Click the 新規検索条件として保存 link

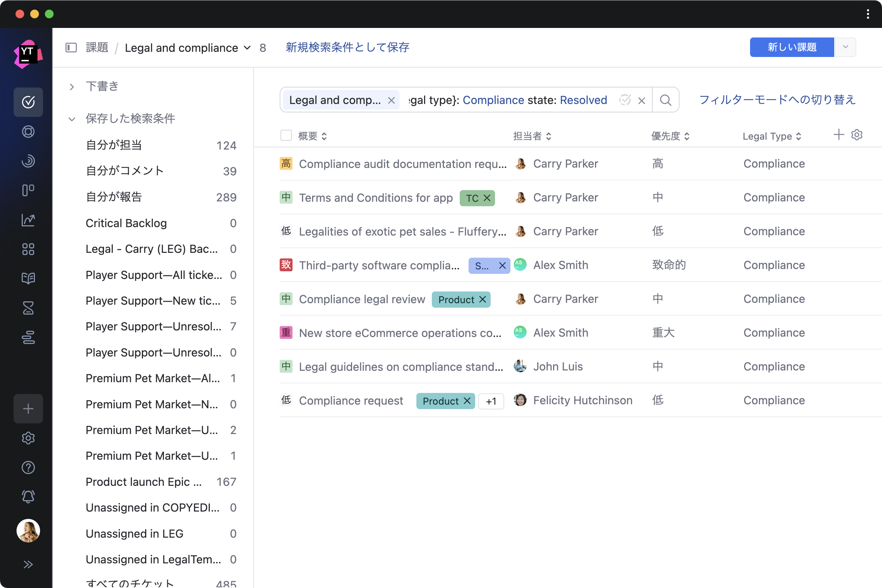(x=347, y=47)
